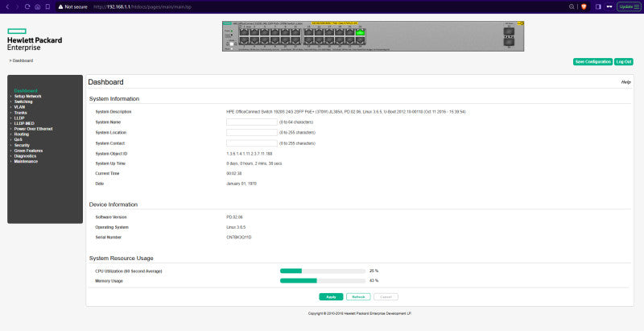Open LLDP-MED in the left navigation
The width and height of the screenshot is (644, 331).
24,123
